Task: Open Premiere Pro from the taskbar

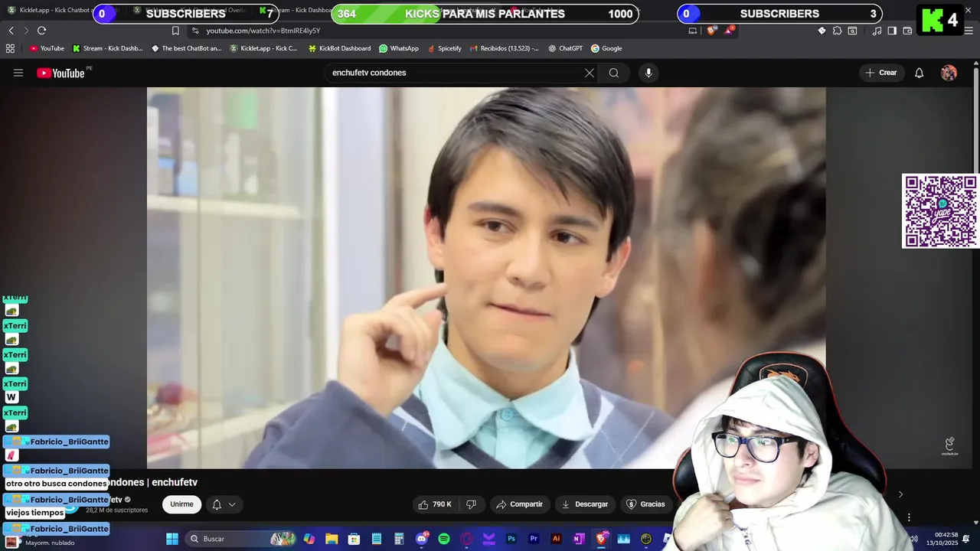Action: click(x=534, y=539)
